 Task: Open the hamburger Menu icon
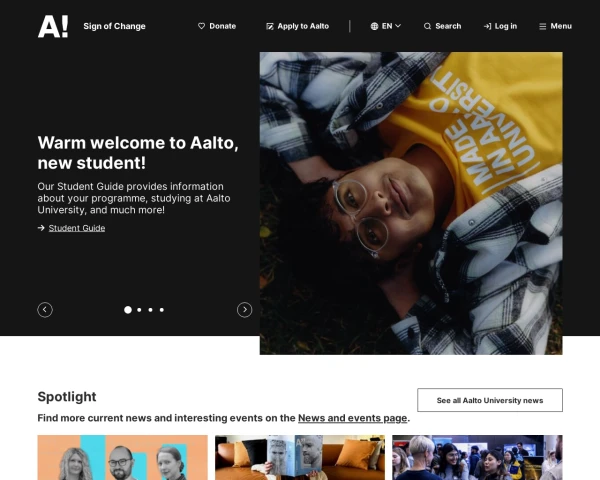(x=543, y=26)
